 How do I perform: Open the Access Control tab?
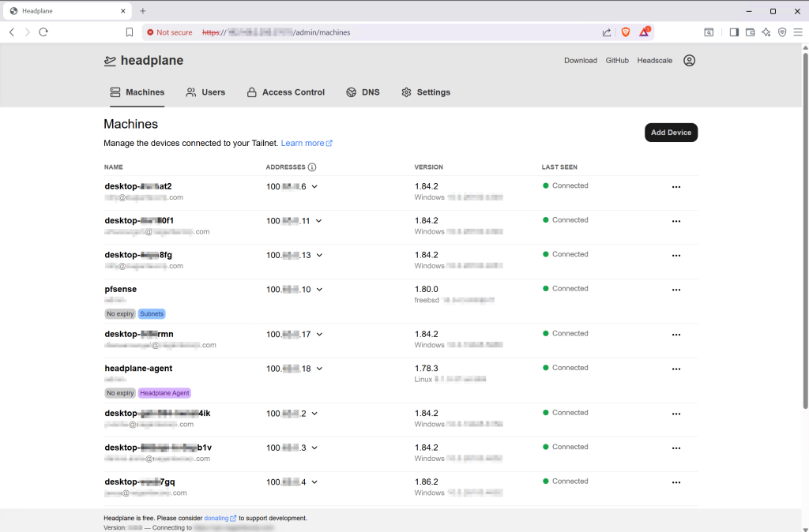(286, 92)
